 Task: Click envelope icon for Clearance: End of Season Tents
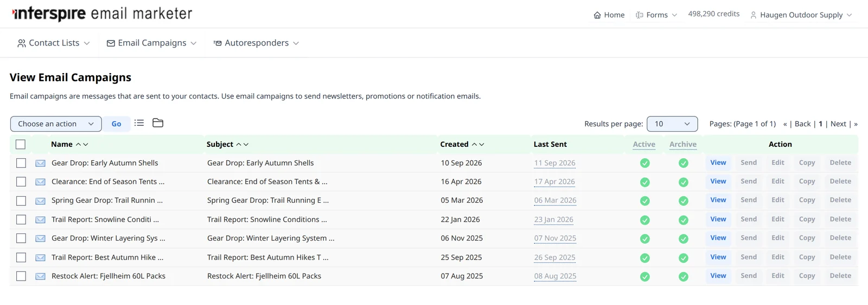[x=40, y=182]
